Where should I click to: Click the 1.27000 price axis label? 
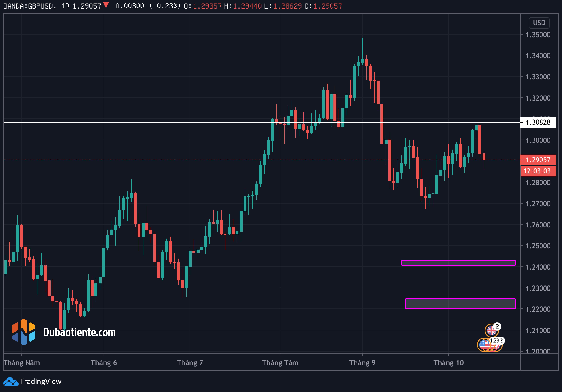[538, 204]
